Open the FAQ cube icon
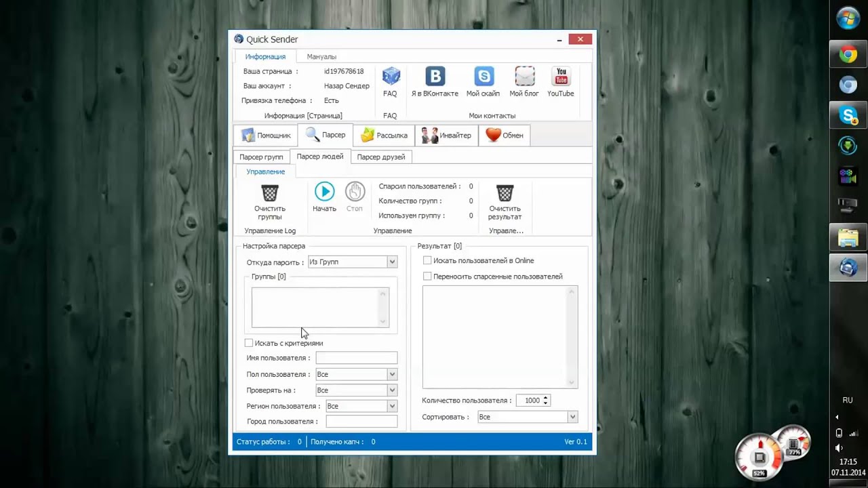Image resolution: width=868 pixels, height=488 pixels. pyautogui.click(x=391, y=77)
